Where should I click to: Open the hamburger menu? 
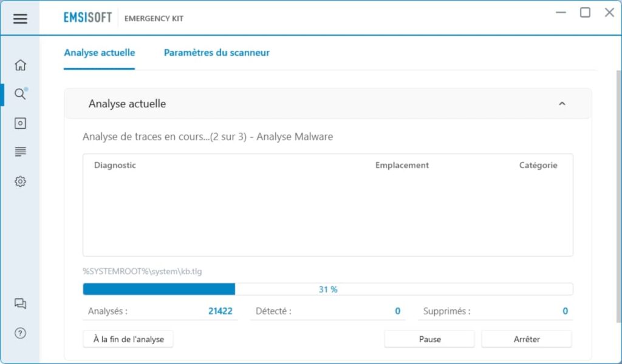pos(20,18)
